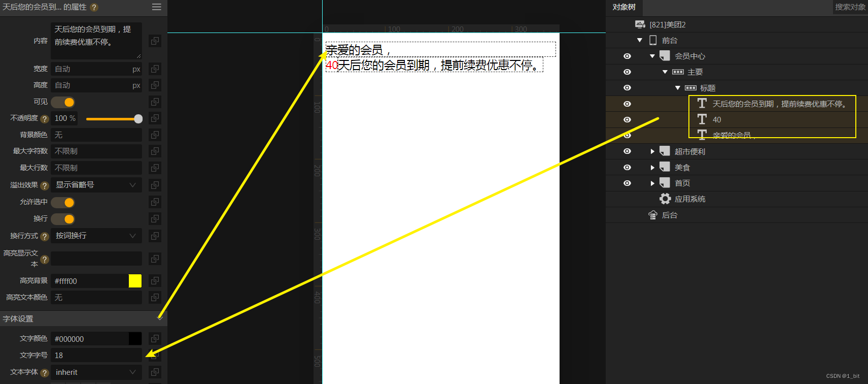
Task: Click the link icon for 最大字符数 property
Action: tap(155, 151)
